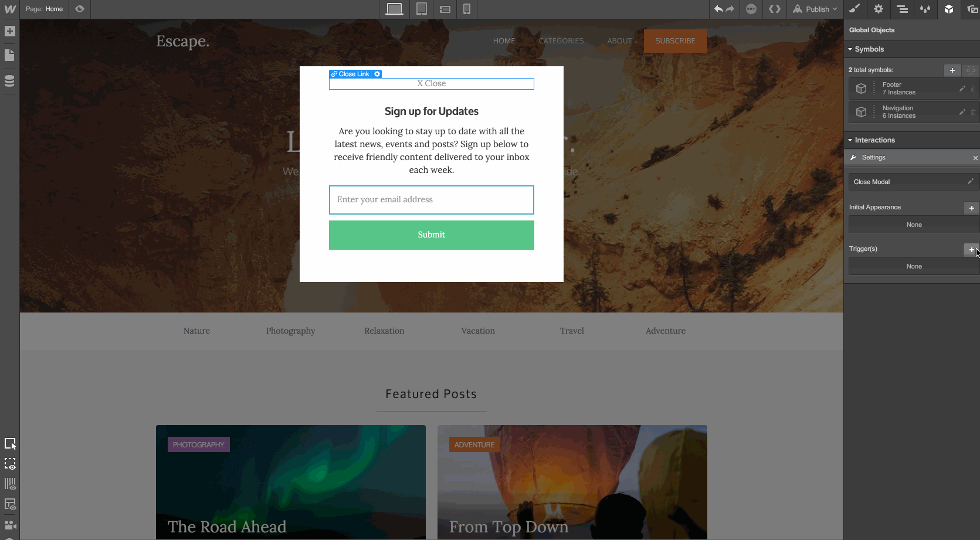The height and width of the screenshot is (540, 980).
Task: Open the Publish dropdown
Action: pos(815,9)
